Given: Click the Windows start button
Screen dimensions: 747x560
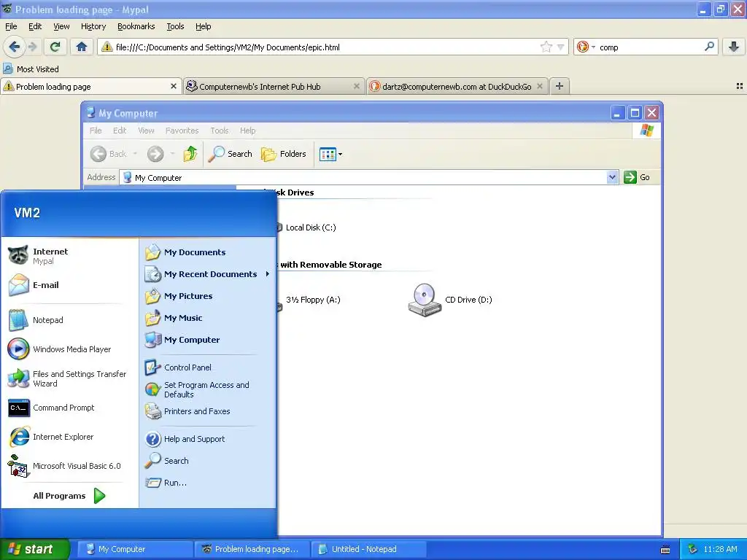Looking at the screenshot, I should click(34, 549).
